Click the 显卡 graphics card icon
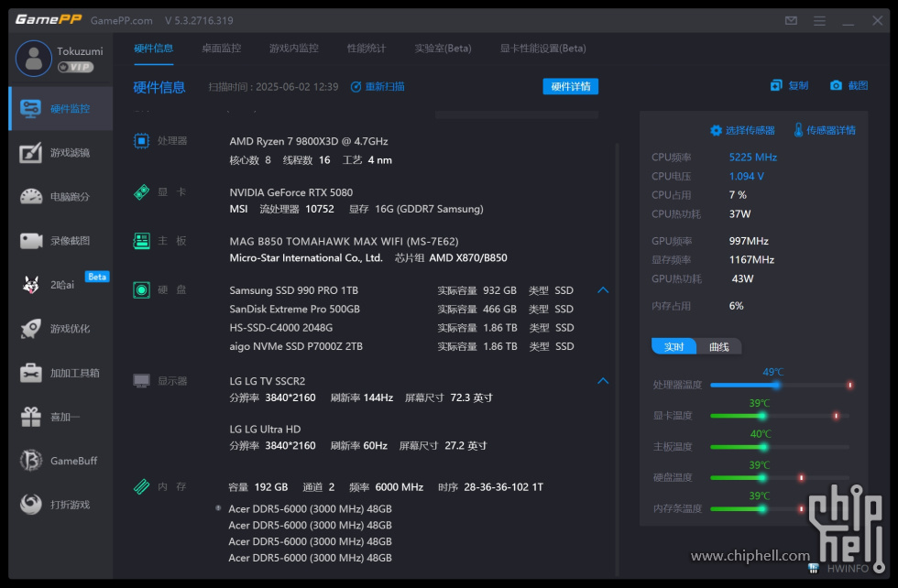This screenshot has width=898, height=588. pyautogui.click(x=141, y=191)
